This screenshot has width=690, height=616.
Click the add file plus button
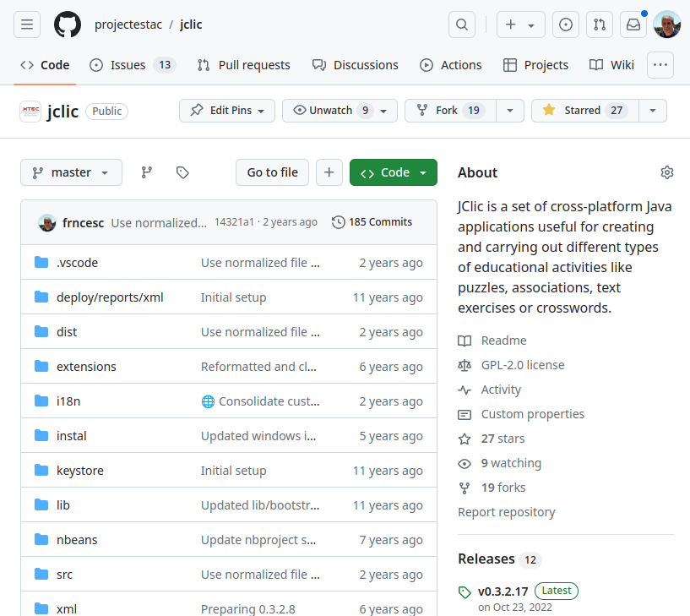pos(329,172)
